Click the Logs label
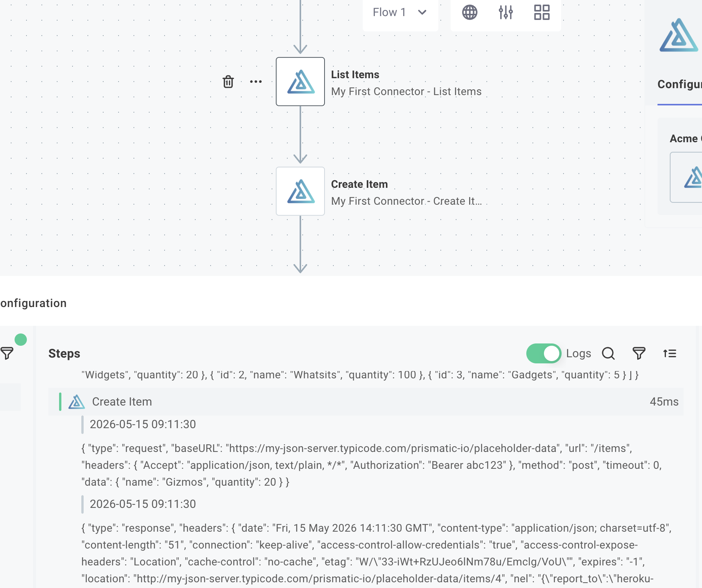The image size is (702, 588). click(x=578, y=353)
